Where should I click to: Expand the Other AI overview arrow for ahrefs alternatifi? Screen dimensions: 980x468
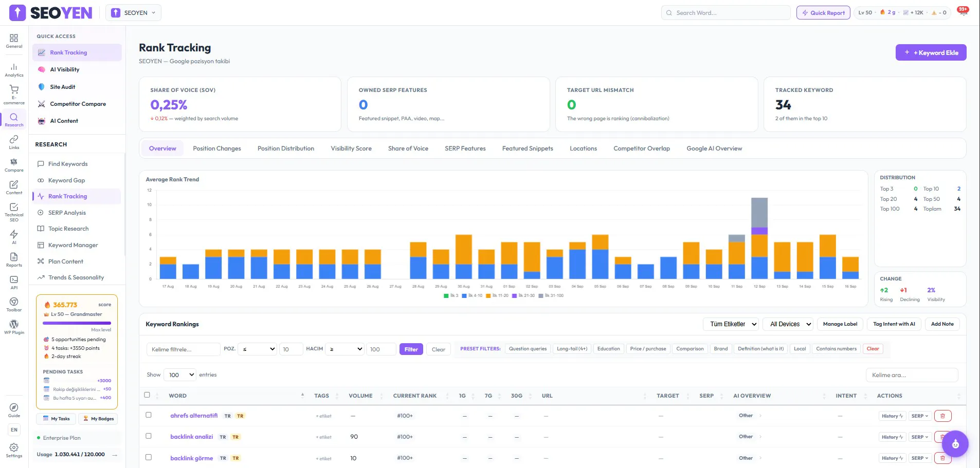coord(760,416)
